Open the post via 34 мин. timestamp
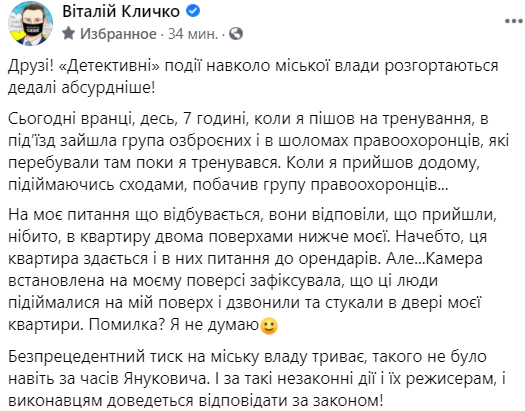This screenshot has height=411, width=525. pyautogui.click(x=193, y=34)
